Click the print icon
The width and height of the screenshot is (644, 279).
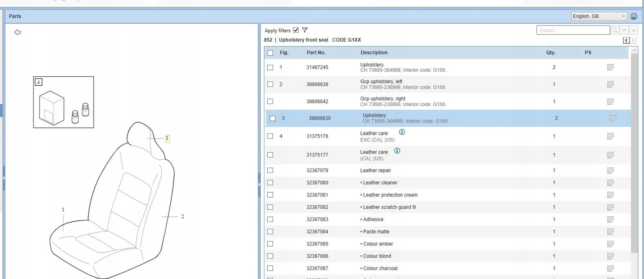point(633,16)
